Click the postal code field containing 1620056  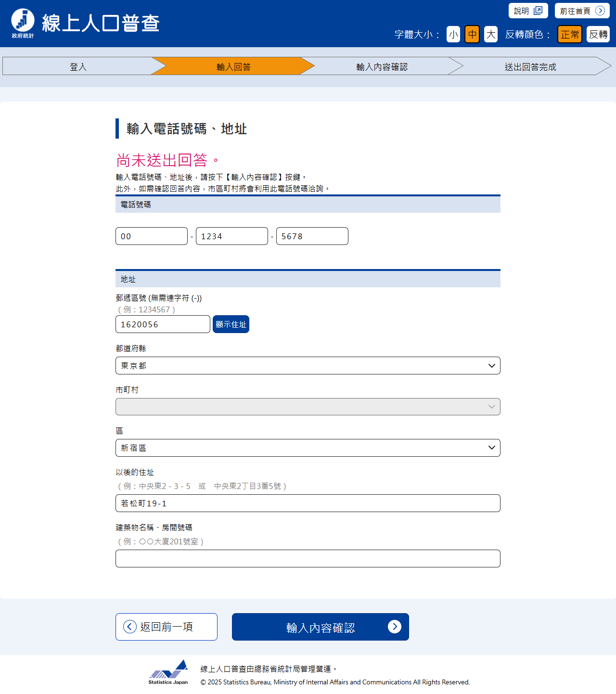coord(163,324)
